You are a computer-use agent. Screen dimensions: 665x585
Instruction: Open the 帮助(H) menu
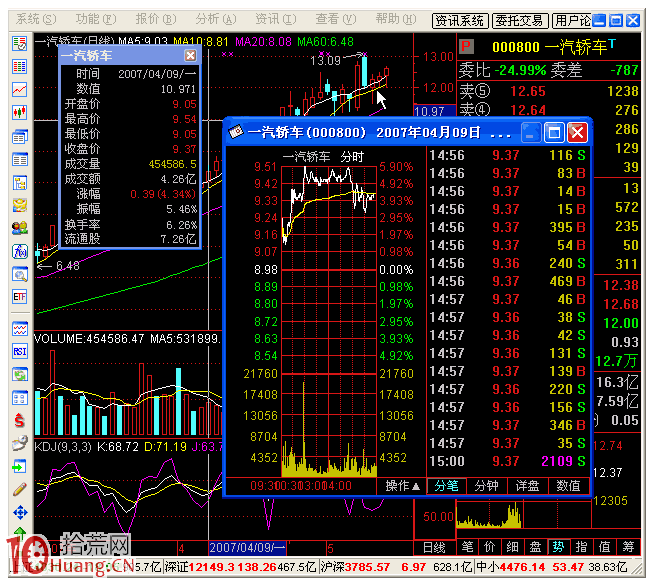(x=396, y=20)
